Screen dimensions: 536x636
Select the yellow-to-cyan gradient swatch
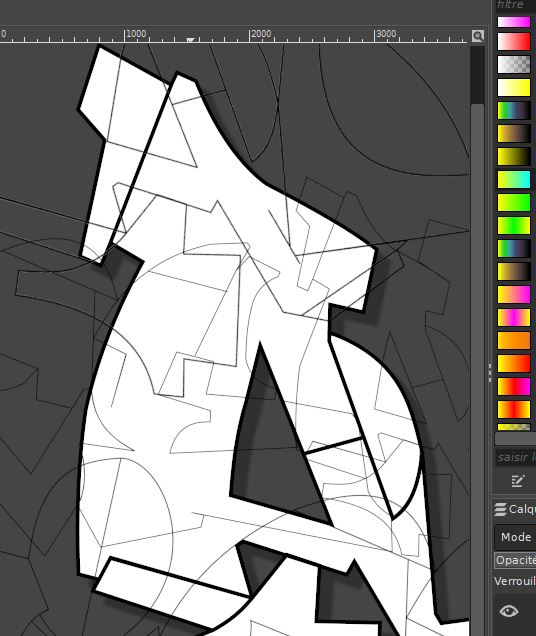(514, 179)
